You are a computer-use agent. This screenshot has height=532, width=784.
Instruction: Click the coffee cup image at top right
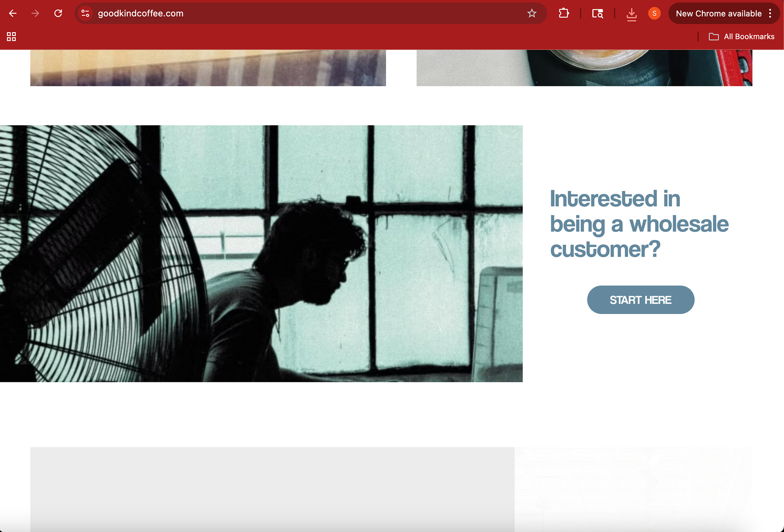(584, 68)
